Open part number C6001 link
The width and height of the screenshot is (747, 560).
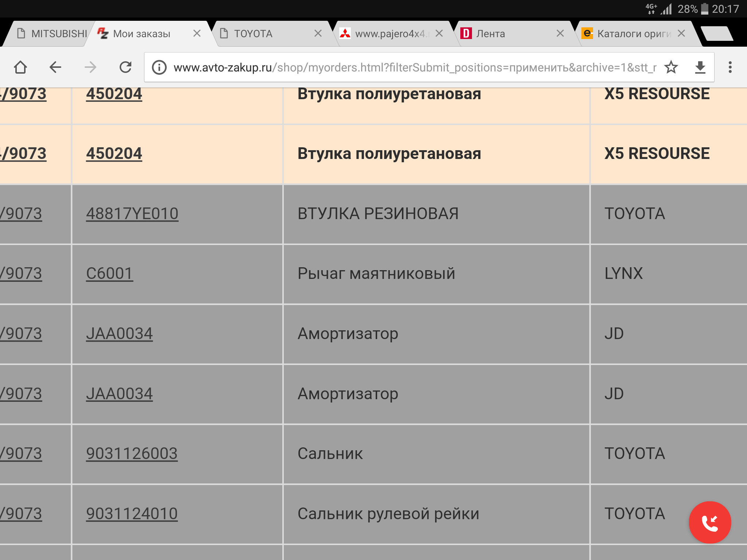point(109,273)
